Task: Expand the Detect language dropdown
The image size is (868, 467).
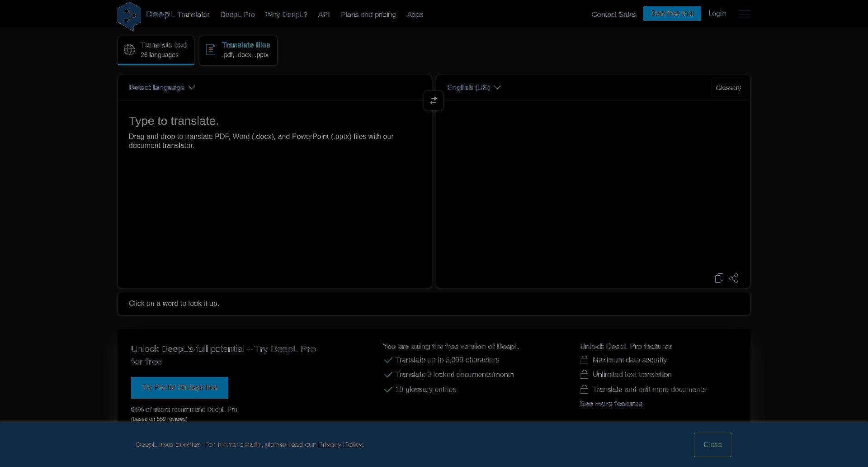Action: [x=162, y=87]
